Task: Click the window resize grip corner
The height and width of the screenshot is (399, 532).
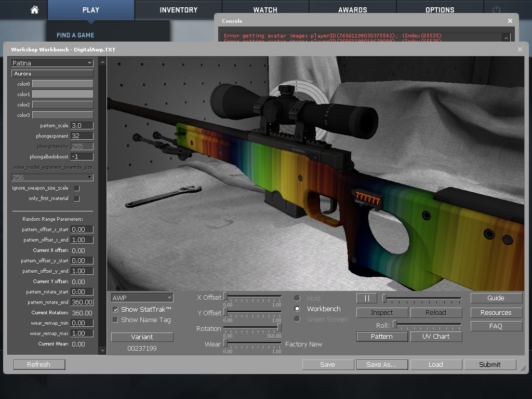Action: click(x=524, y=369)
